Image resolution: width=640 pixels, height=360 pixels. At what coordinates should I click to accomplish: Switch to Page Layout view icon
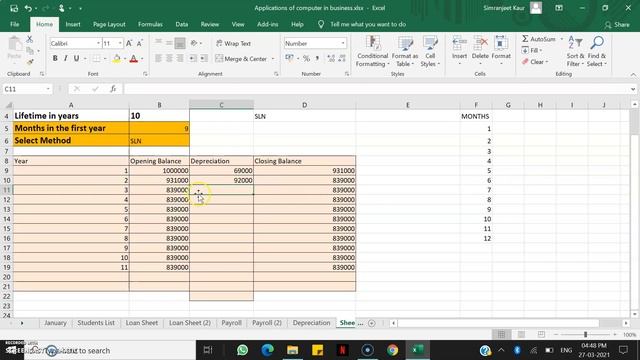tap(521, 334)
